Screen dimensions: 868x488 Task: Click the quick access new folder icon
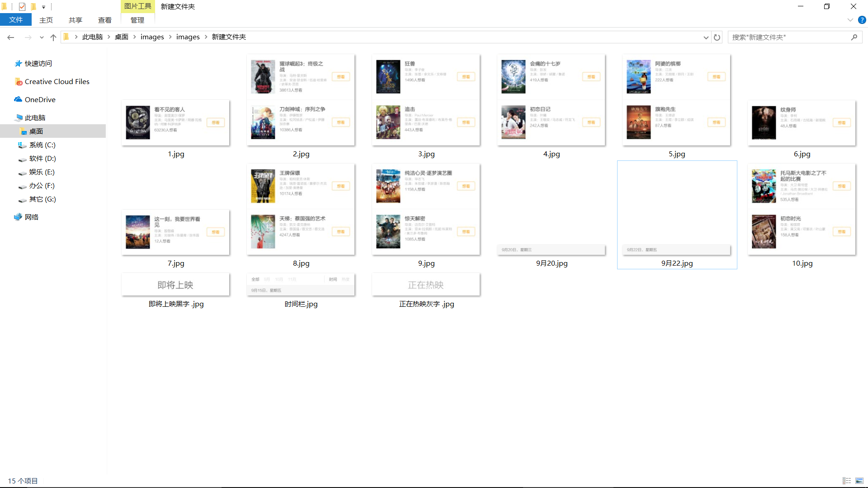click(x=33, y=6)
